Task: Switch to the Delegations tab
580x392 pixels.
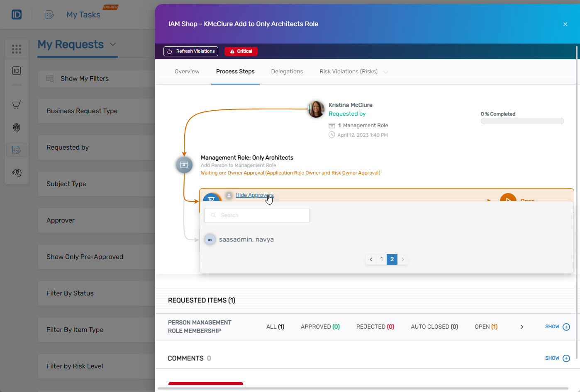Action: 287,72
